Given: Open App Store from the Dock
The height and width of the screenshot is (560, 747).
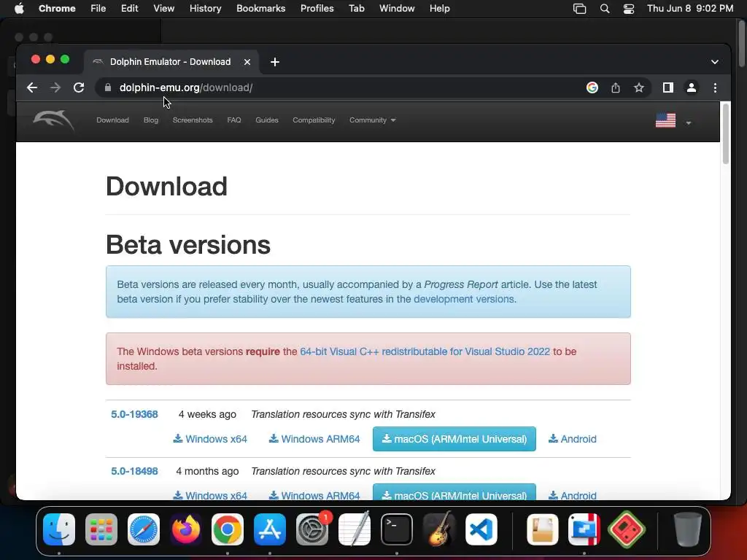Looking at the screenshot, I should [270, 529].
